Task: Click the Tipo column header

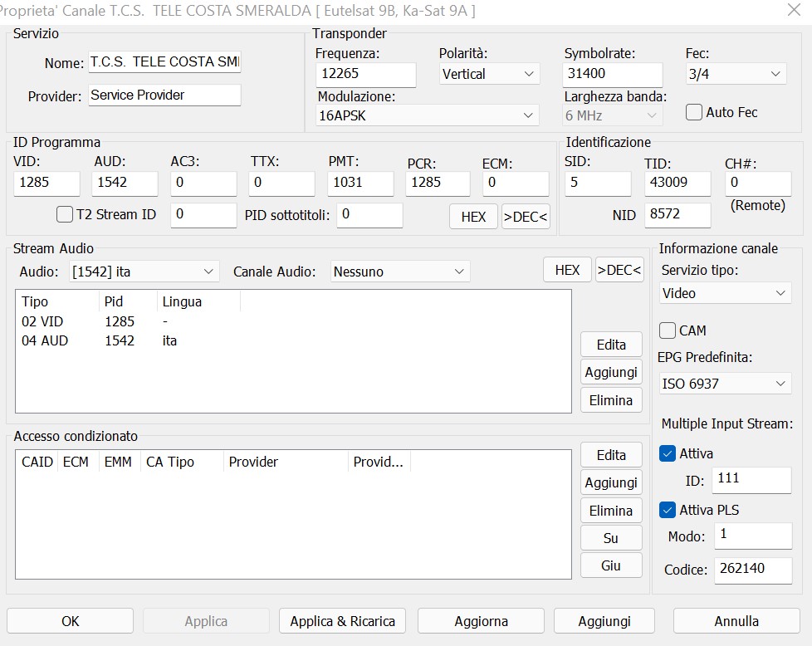Action: pyautogui.click(x=58, y=301)
